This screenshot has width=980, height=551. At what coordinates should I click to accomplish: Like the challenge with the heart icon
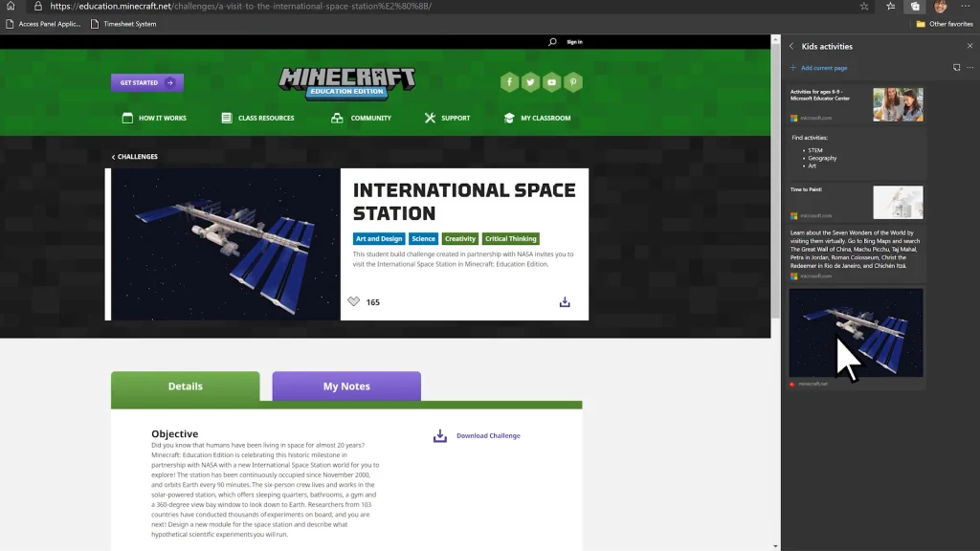click(x=354, y=301)
